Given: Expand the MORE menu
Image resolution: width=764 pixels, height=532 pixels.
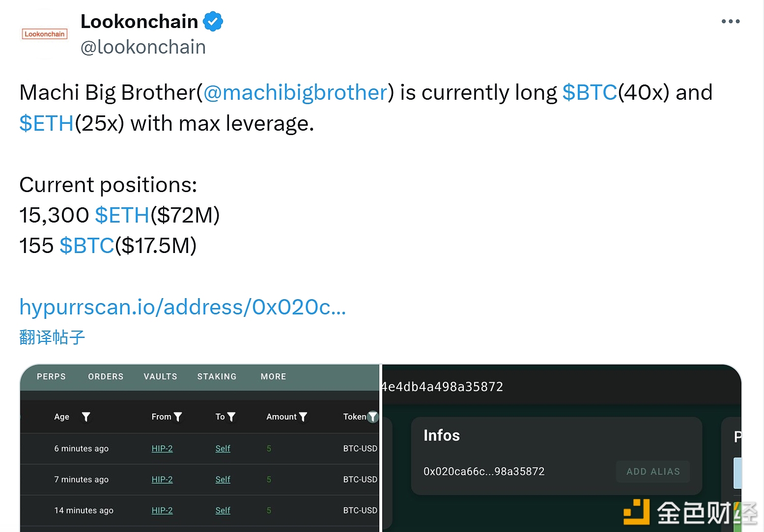Looking at the screenshot, I should pyautogui.click(x=273, y=376).
